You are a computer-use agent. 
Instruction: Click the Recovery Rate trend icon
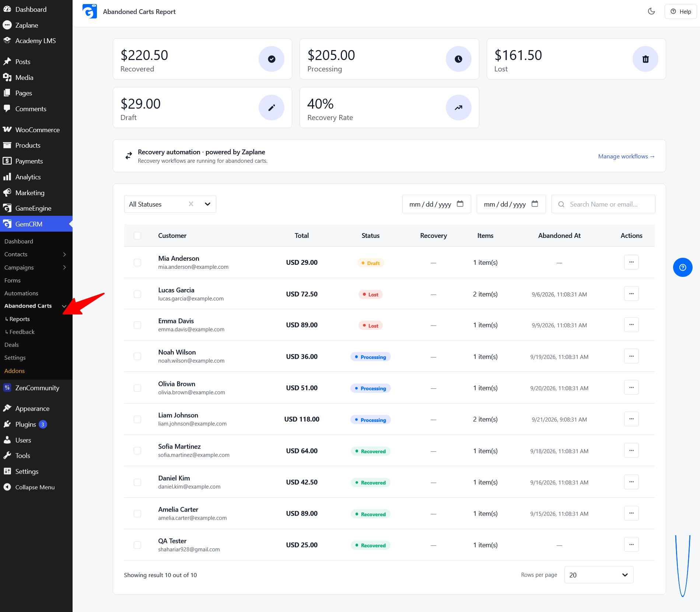pos(458,108)
